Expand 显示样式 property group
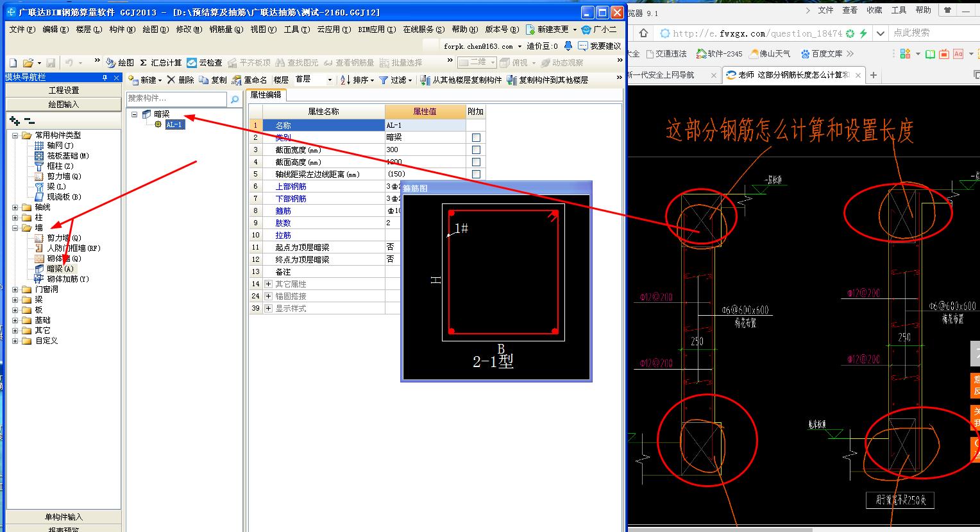 [269, 308]
